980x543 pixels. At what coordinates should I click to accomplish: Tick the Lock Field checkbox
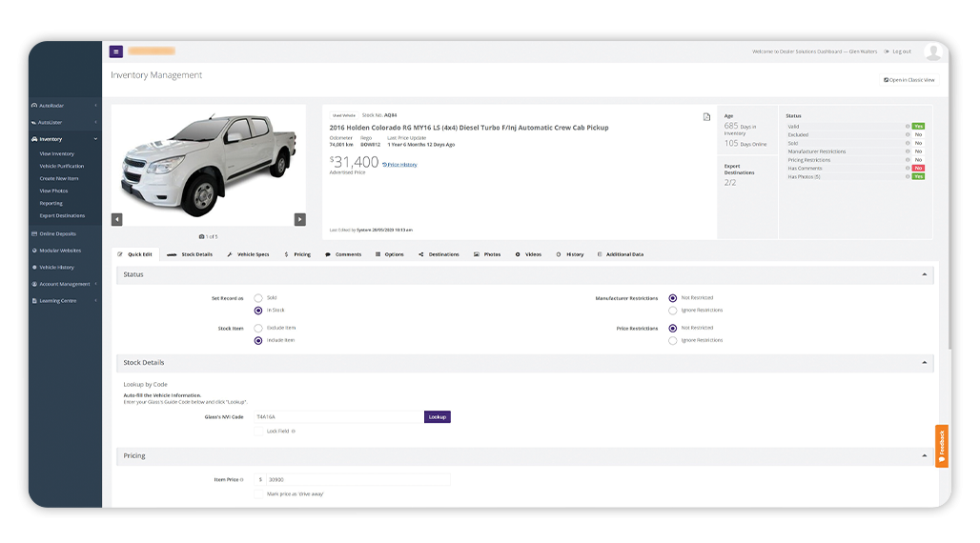tap(258, 432)
